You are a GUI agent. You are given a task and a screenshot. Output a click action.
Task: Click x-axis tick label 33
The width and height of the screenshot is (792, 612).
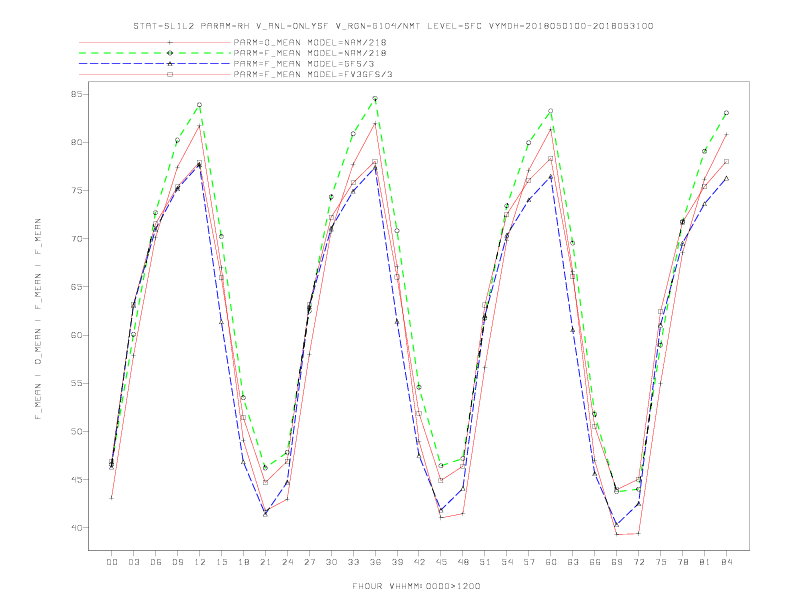[353, 562]
